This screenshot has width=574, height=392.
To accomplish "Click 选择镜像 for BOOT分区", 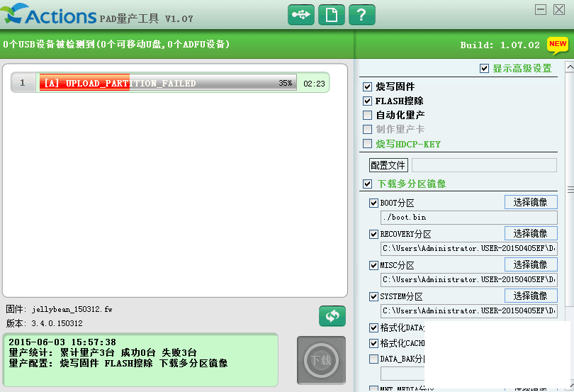I will coord(531,202).
